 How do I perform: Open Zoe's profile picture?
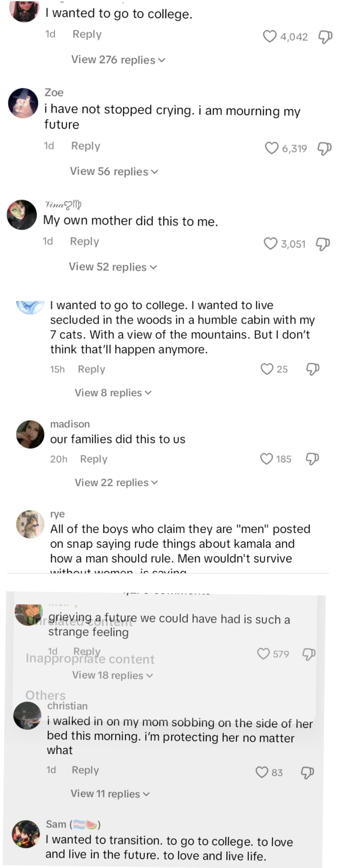click(x=23, y=103)
